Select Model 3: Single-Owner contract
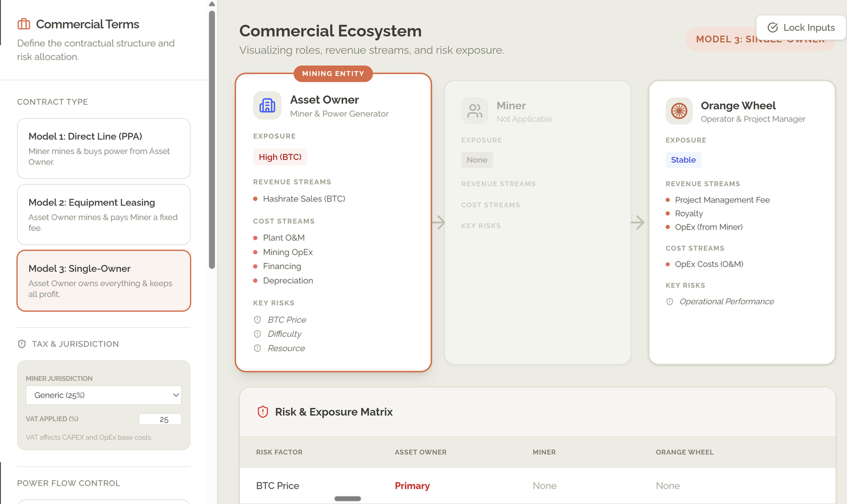 (x=104, y=281)
